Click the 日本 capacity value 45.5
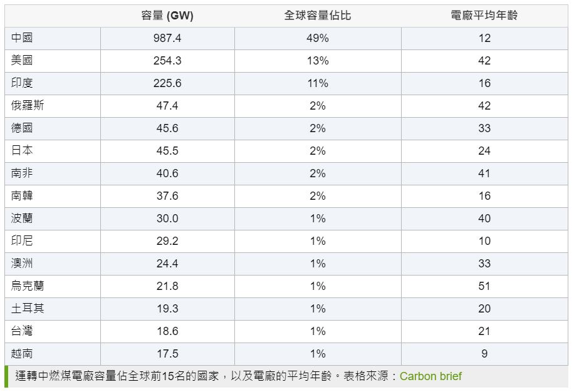Image resolution: width=574 pixels, height=392 pixels. (167, 151)
